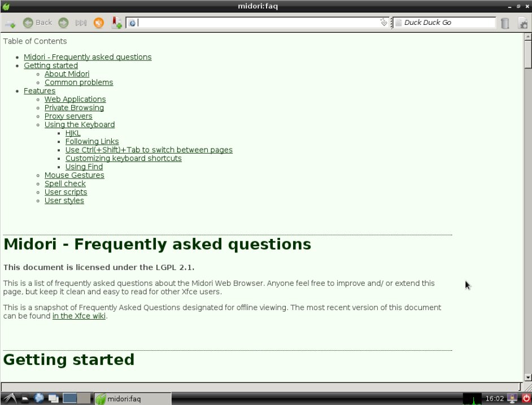Open the Midori menu gear icon
Screen dimensions: 532x405
[x=523, y=23]
